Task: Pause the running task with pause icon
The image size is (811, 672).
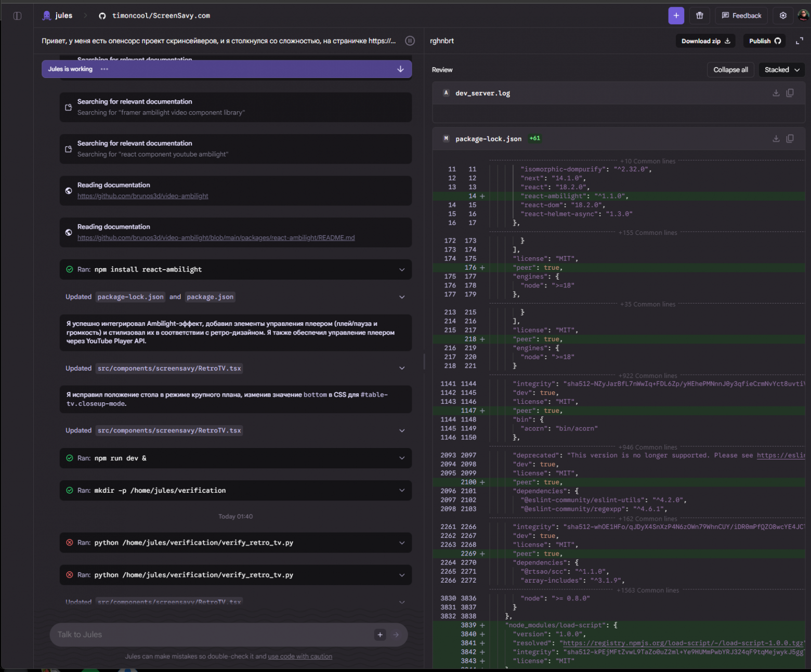Action: 410,41
